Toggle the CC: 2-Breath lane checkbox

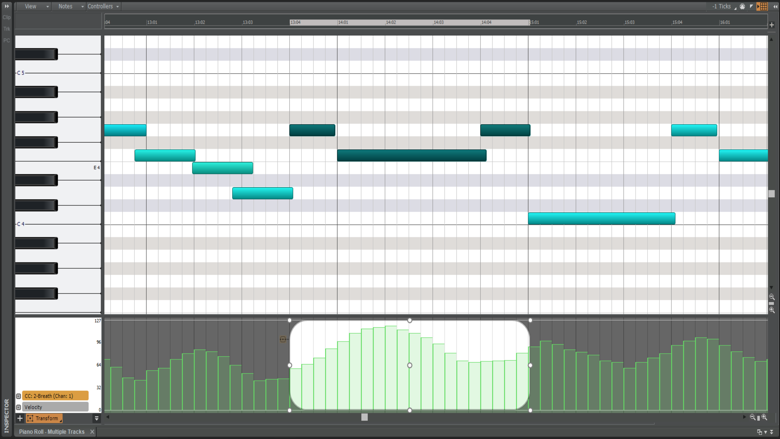coord(18,396)
